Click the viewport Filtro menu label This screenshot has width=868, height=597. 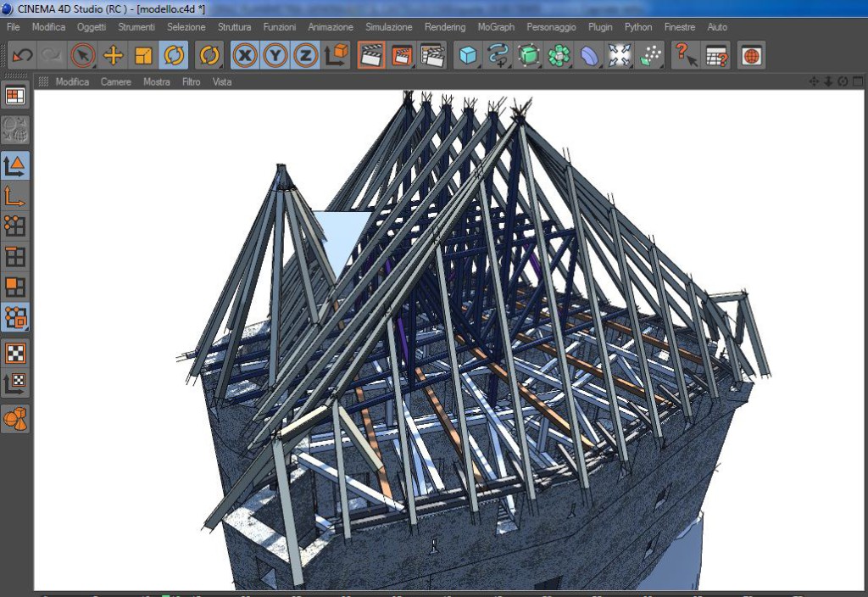coord(191,82)
